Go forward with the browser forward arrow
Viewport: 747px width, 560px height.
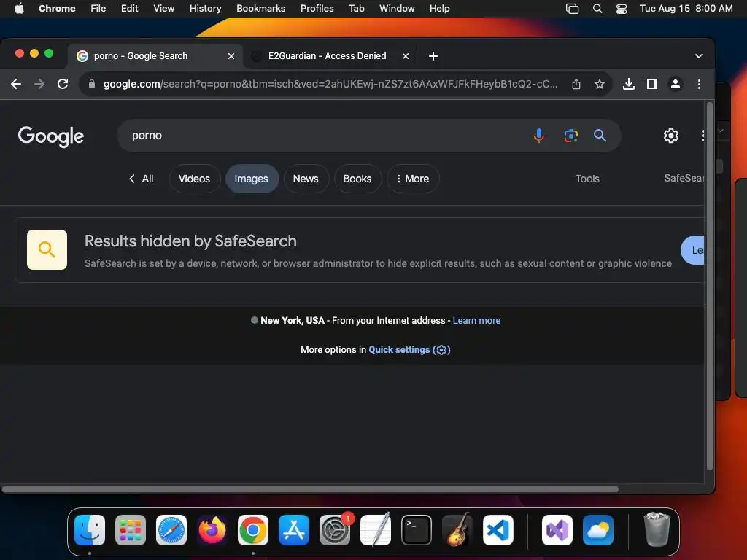(39, 85)
